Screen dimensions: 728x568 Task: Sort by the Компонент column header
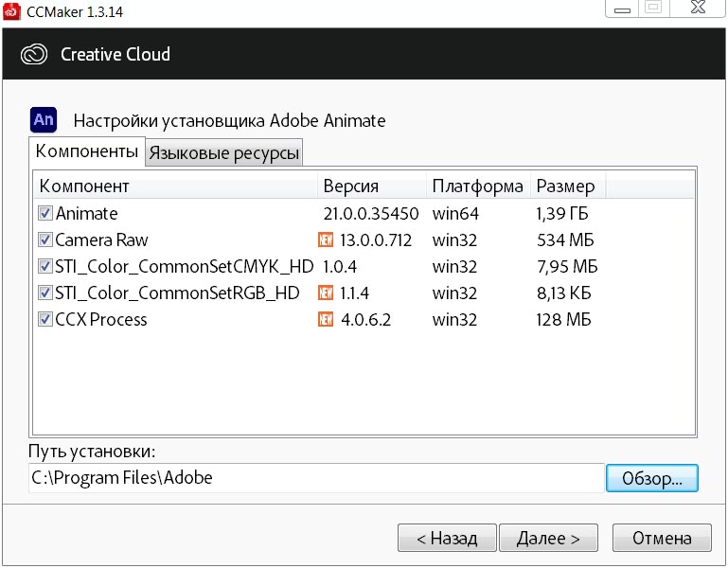pyautogui.click(x=176, y=186)
